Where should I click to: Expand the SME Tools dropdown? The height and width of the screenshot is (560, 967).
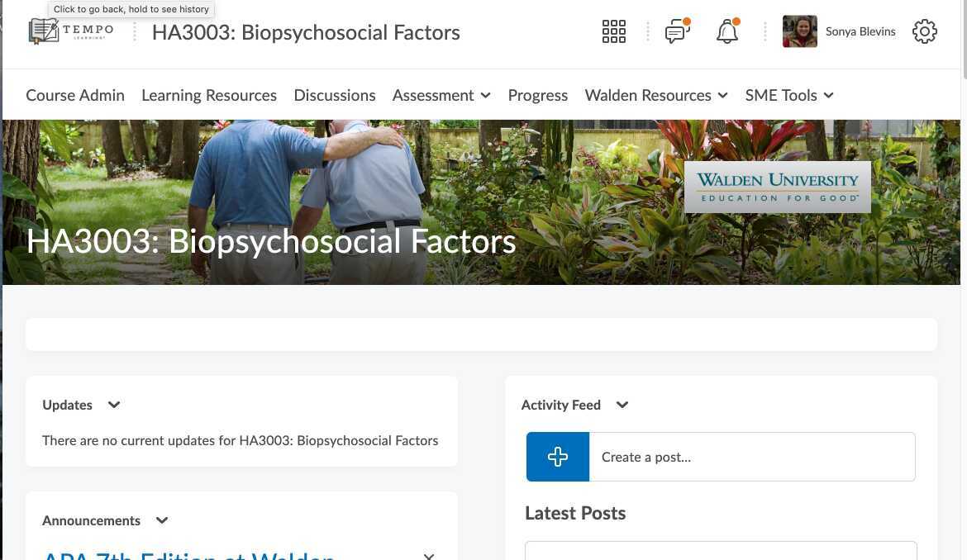(x=789, y=96)
